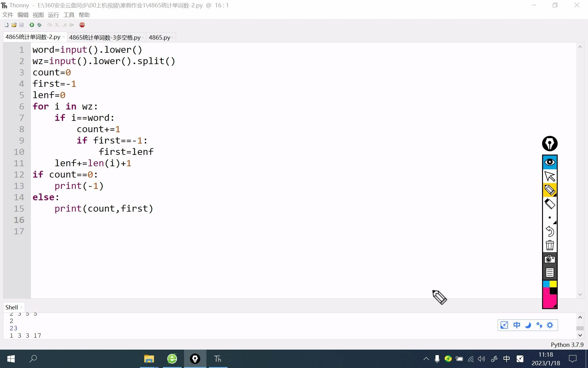Create a new file with toolbar icon
The width and height of the screenshot is (588, 368).
(x=6, y=25)
